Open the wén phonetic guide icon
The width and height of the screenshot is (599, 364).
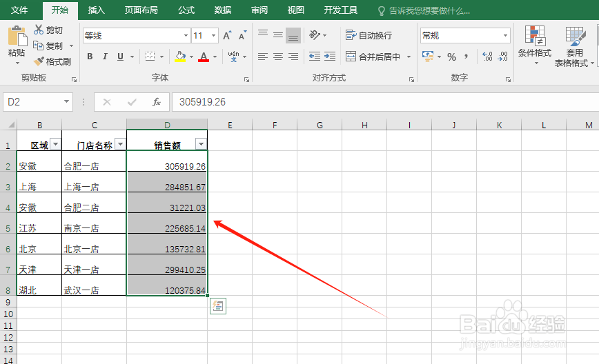coord(233,57)
